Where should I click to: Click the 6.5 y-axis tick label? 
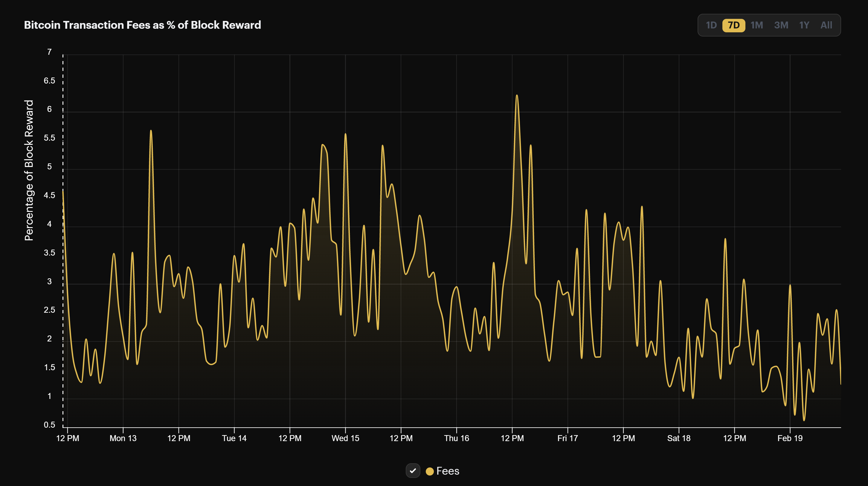(x=50, y=81)
